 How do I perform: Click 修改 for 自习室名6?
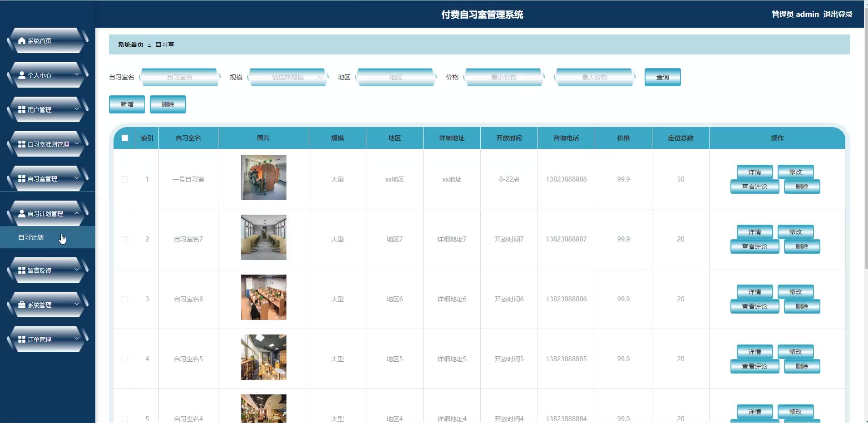pos(796,292)
